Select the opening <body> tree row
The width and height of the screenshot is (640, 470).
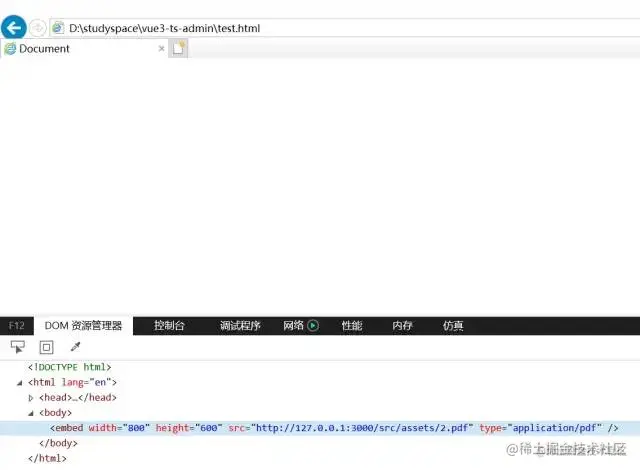55,412
